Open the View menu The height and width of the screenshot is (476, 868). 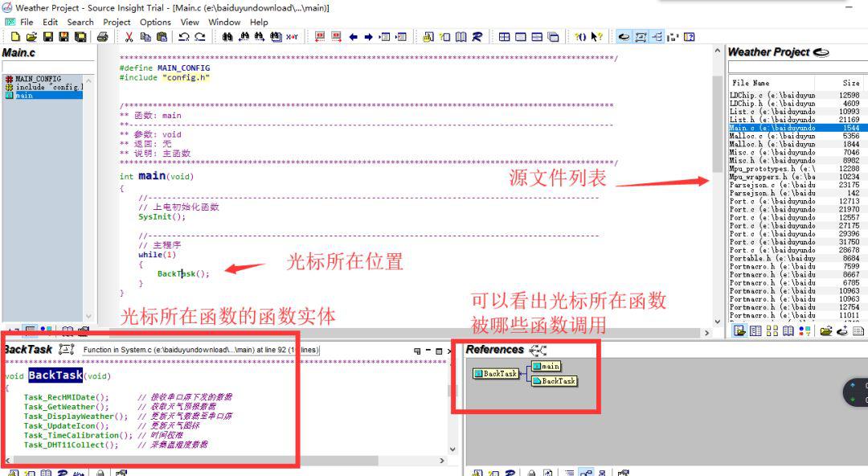pyautogui.click(x=190, y=23)
